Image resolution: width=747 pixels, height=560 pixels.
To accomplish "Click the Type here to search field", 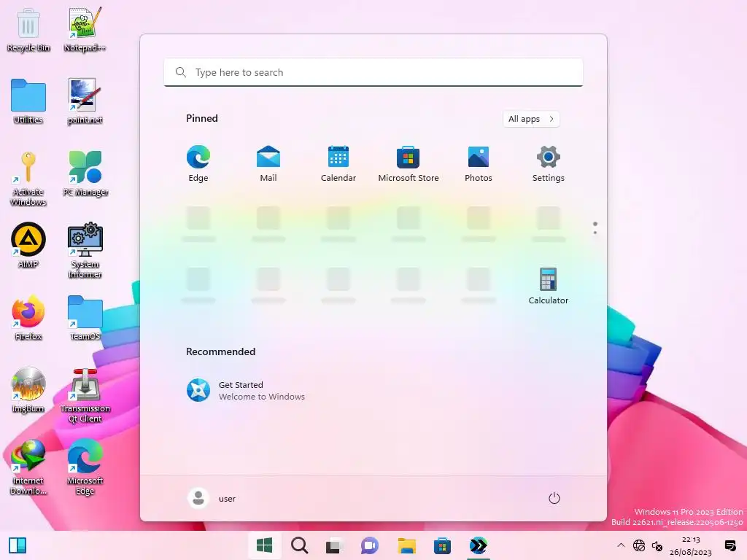I will (x=373, y=72).
